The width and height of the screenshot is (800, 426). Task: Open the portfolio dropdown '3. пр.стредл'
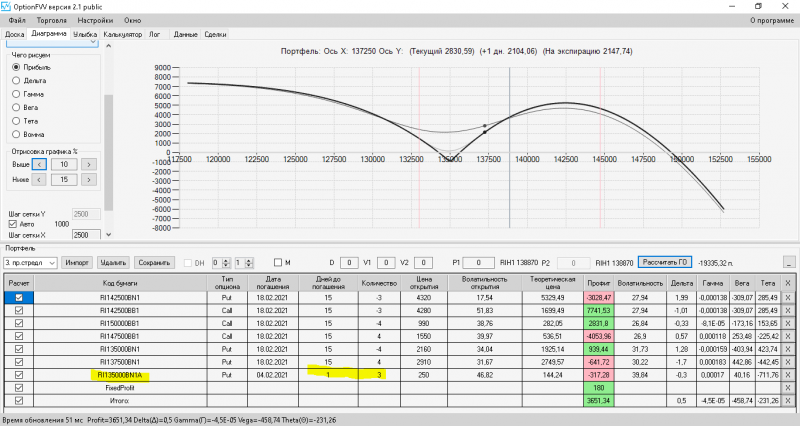coord(30,263)
